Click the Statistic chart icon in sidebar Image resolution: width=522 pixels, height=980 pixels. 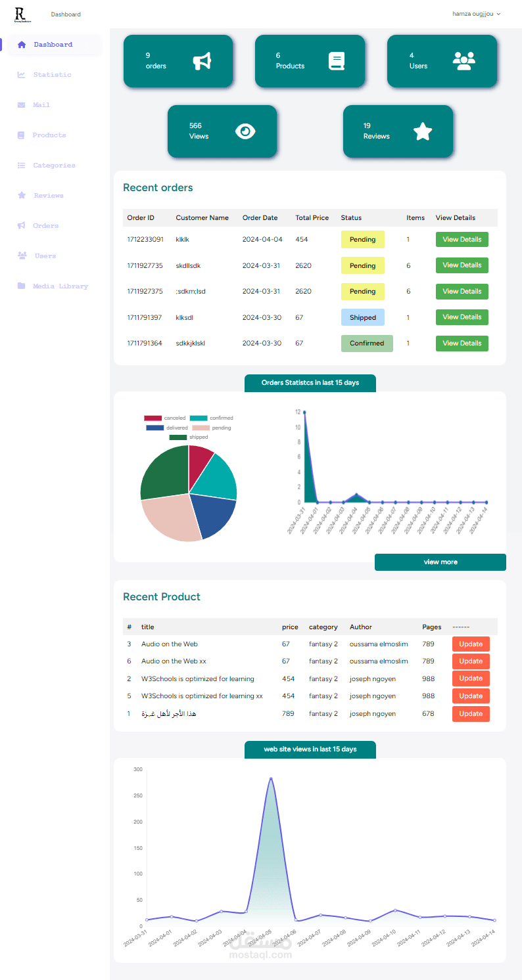coord(22,75)
